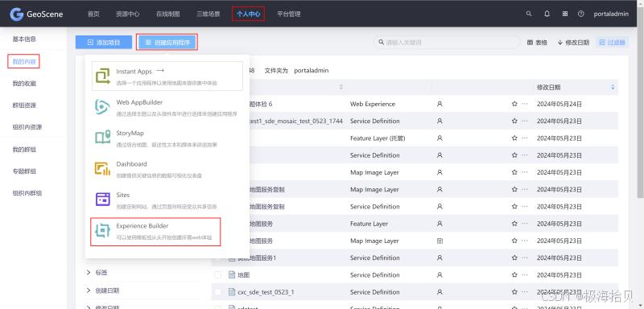Open the notifications bell

click(547, 14)
